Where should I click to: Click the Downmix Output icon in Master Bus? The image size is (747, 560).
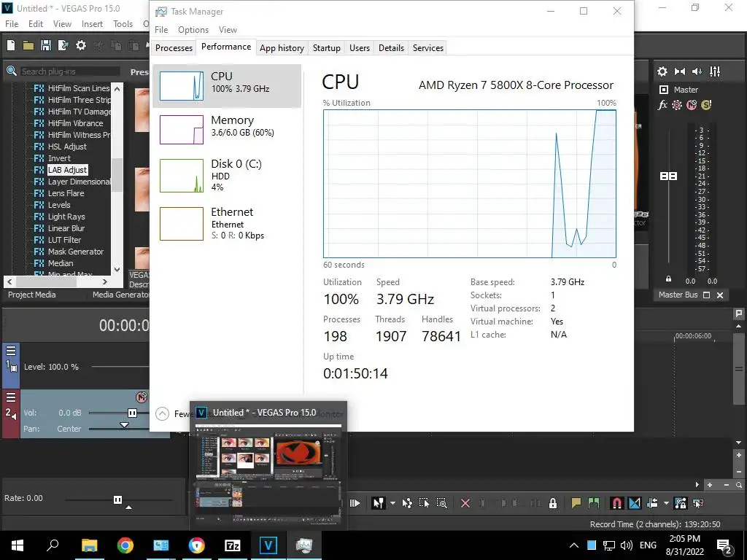point(680,71)
